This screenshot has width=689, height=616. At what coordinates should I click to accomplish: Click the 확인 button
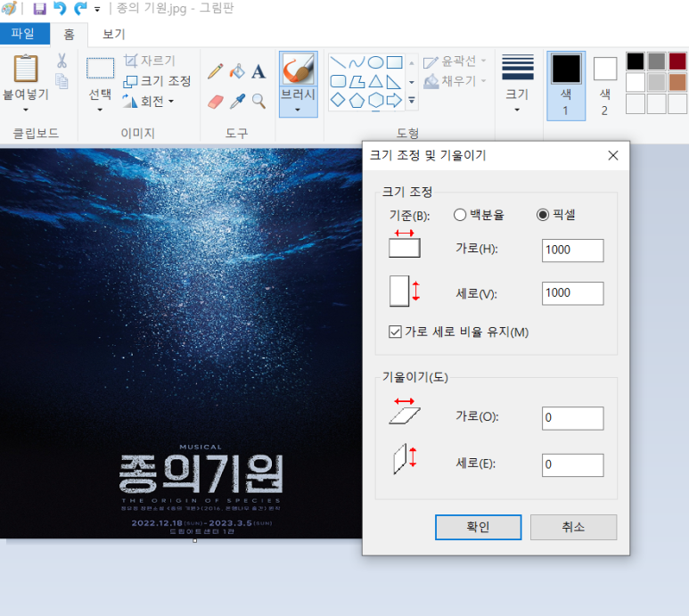pos(478,527)
